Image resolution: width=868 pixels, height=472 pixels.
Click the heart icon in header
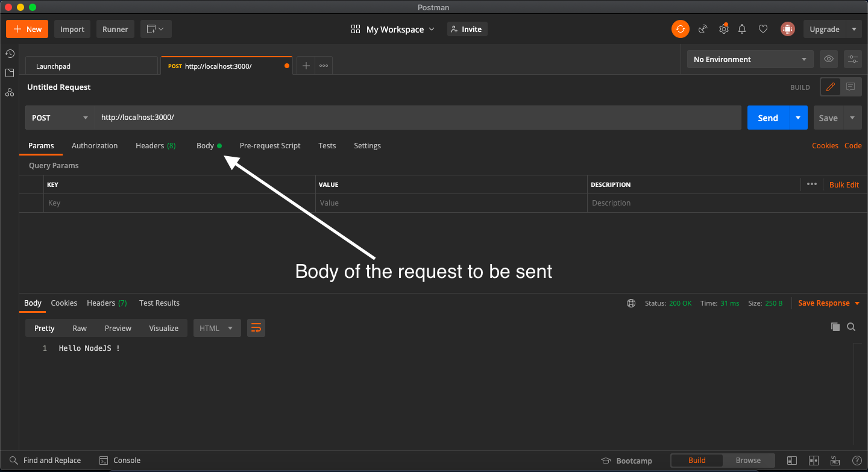(763, 29)
